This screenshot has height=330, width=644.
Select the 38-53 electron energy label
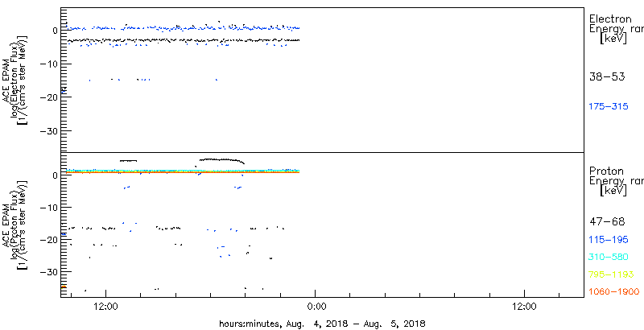[x=607, y=76]
